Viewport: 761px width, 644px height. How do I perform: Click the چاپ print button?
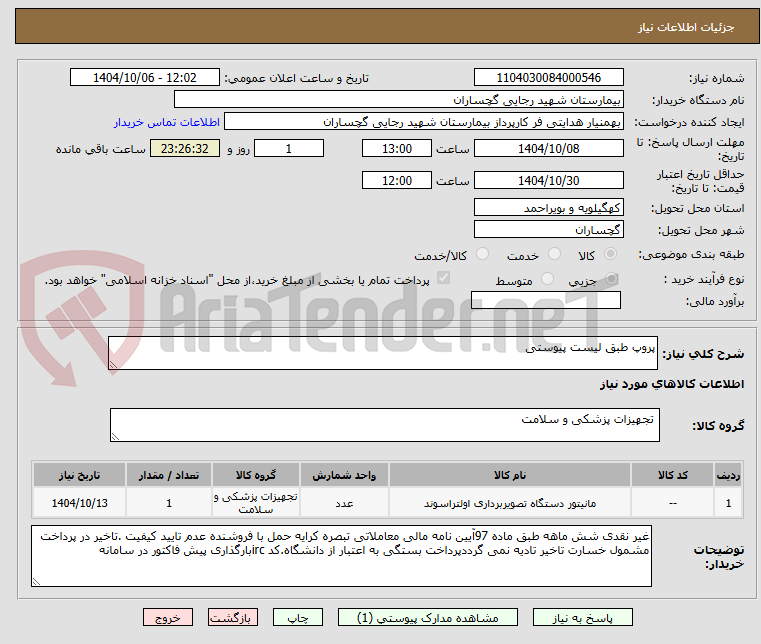point(298,617)
